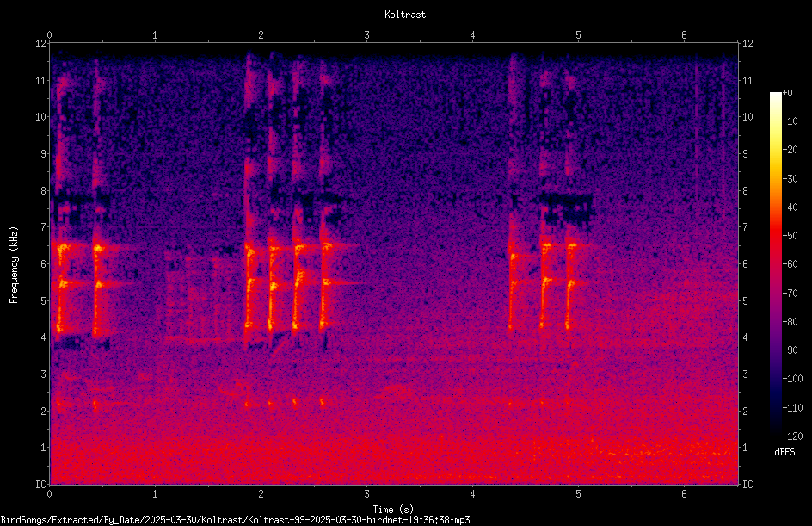The height and width of the screenshot is (526, 812).
Task: Select the "Time (s)" axis label
Action: [x=393, y=510]
